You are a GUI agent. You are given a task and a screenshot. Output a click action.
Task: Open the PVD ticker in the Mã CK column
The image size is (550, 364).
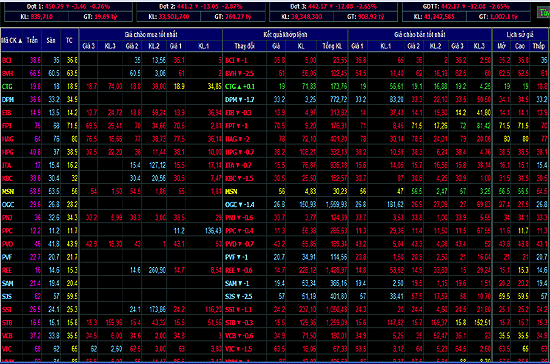[7, 244]
